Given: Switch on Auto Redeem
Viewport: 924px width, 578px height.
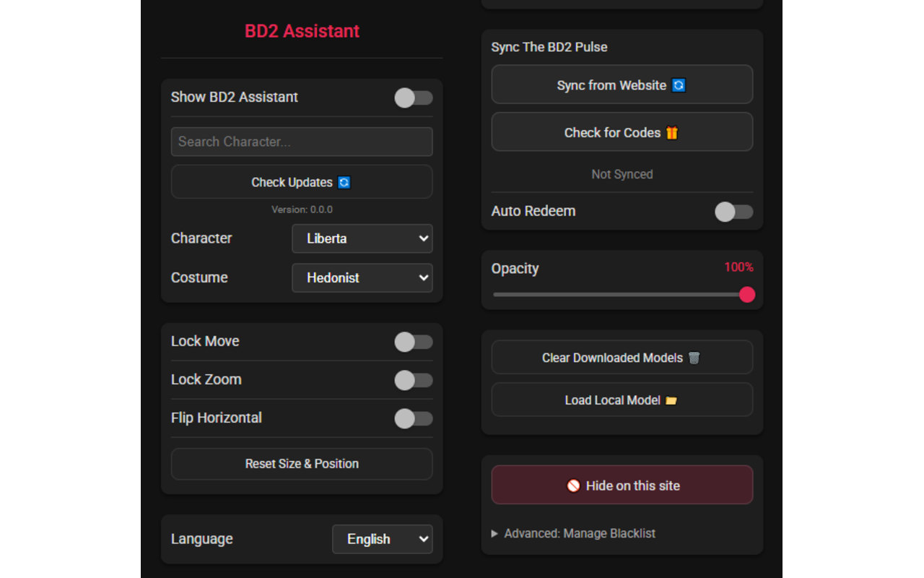Looking at the screenshot, I should point(733,212).
